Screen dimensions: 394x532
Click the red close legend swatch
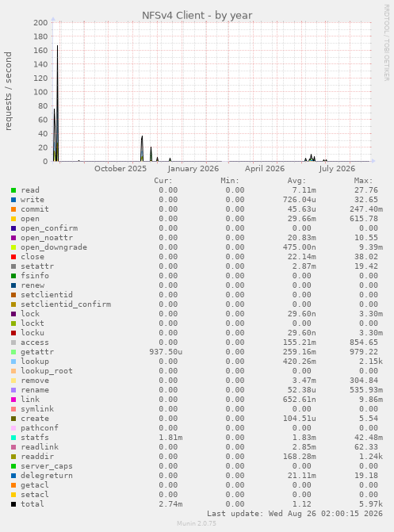tap(13, 257)
